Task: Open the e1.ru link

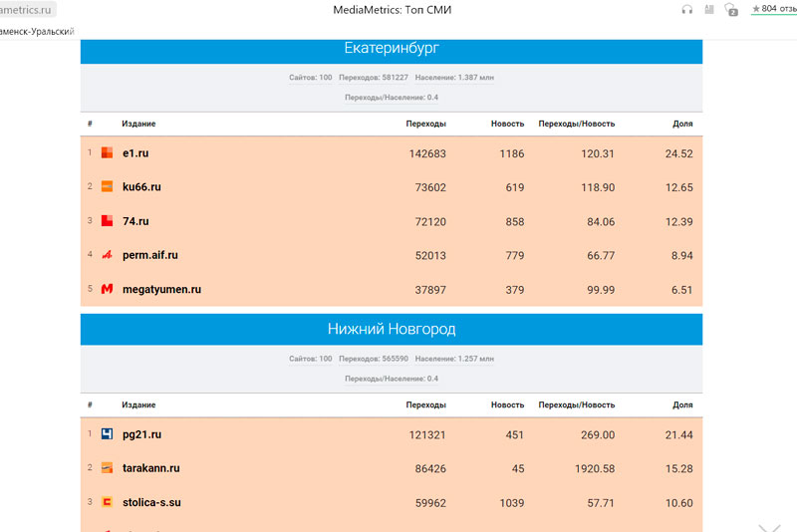Action: [x=135, y=153]
